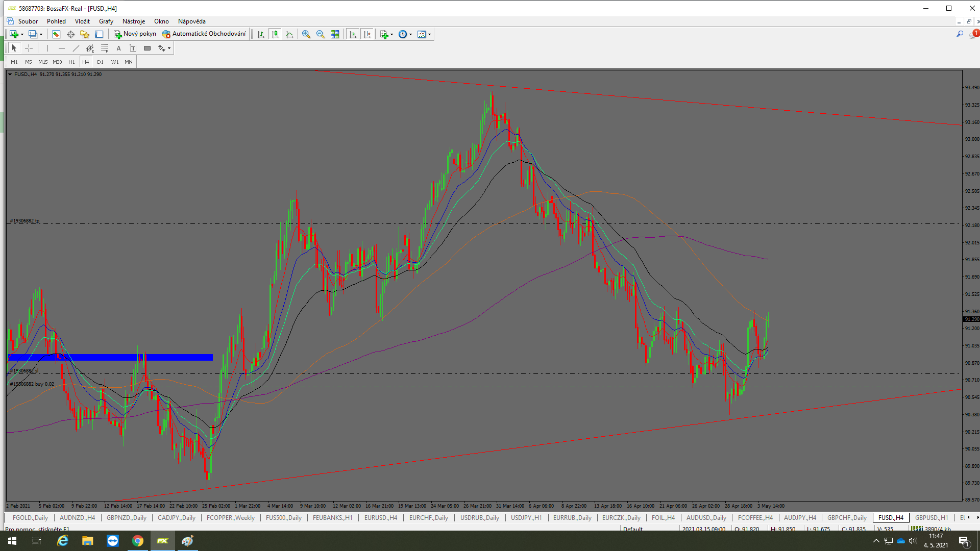Image resolution: width=980 pixels, height=551 pixels.
Task: Select the Fibonacci retracement tool
Action: (105, 48)
